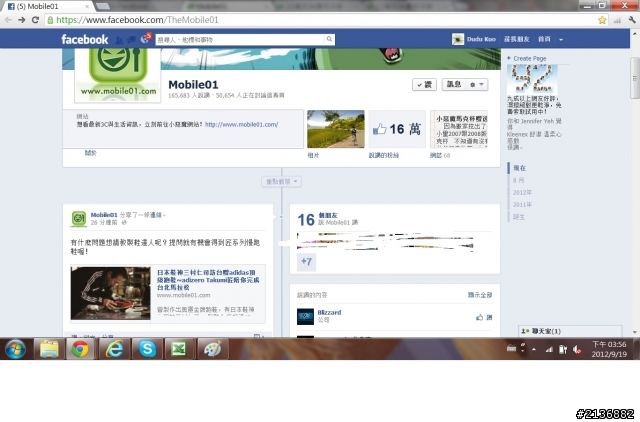The width and height of the screenshot is (640, 422).
Task: Click Chrome icon in taskbar
Action: click(x=80, y=349)
